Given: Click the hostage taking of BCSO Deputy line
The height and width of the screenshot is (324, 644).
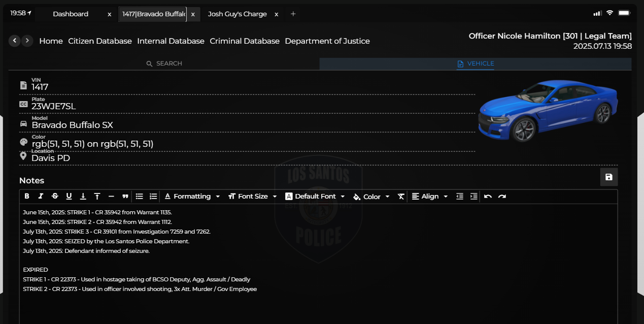Looking at the screenshot, I should 137,279.
